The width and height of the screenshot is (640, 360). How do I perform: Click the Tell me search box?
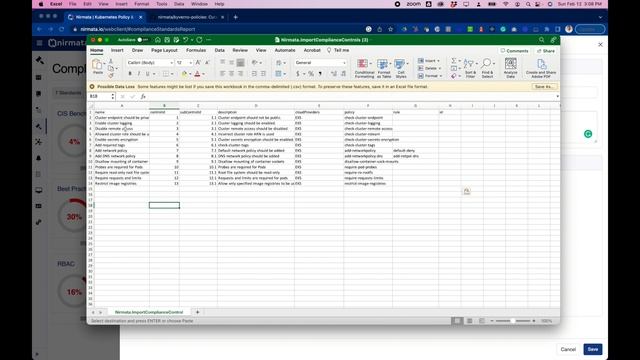[338, 50]
